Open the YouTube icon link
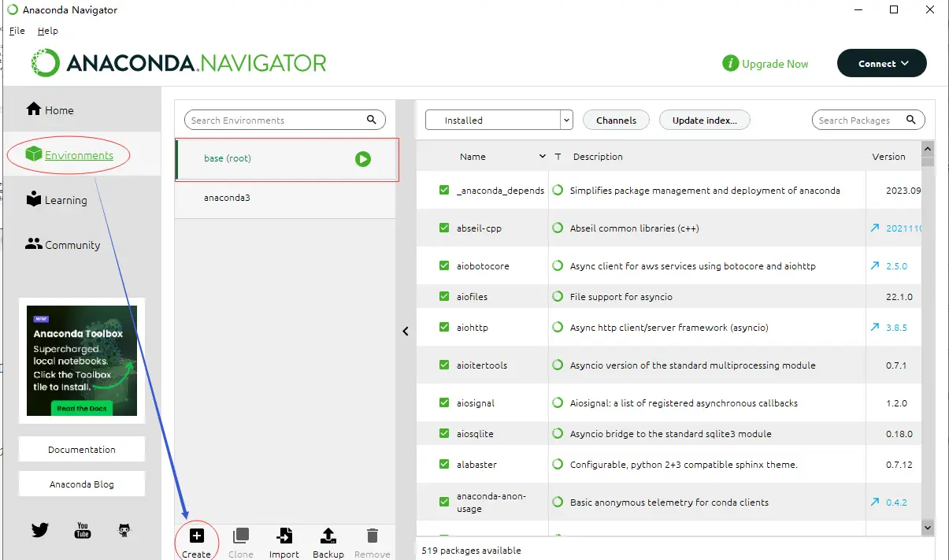949x560 pixels. point(83,530)
